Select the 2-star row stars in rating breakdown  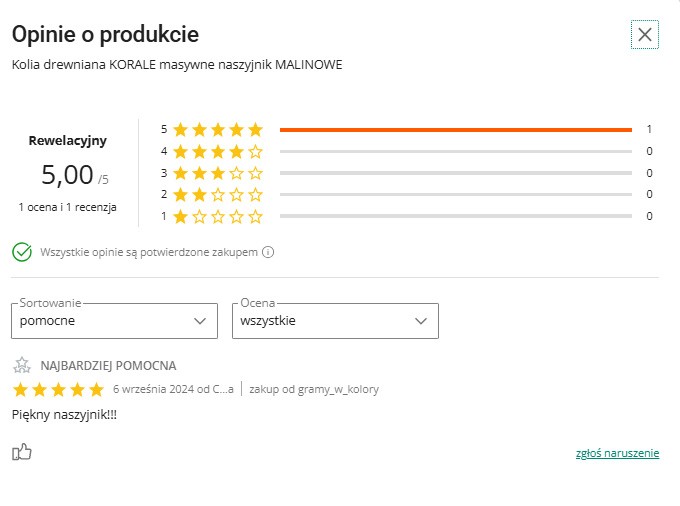(x=217, y=194)
